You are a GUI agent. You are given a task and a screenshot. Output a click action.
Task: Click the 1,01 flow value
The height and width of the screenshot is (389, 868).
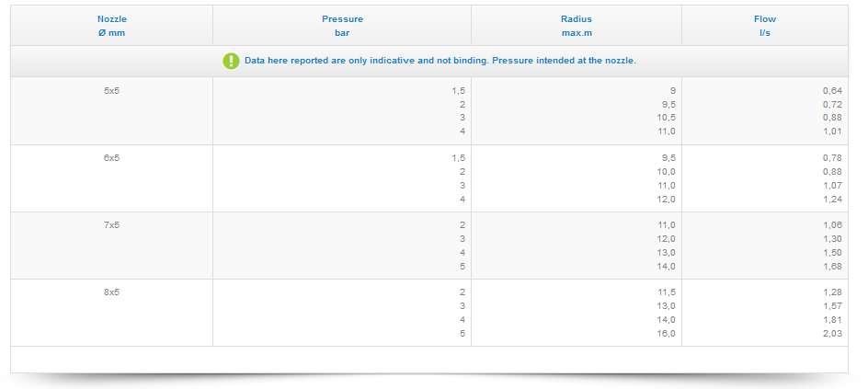pyautogui.click(x=832, y=132)
